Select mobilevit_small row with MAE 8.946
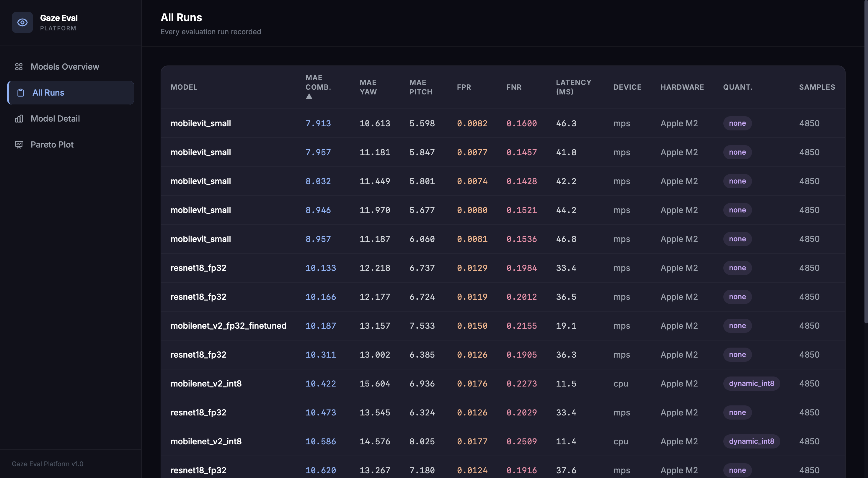This screenshot has width=868, height=478. click(x=503, y=210)
